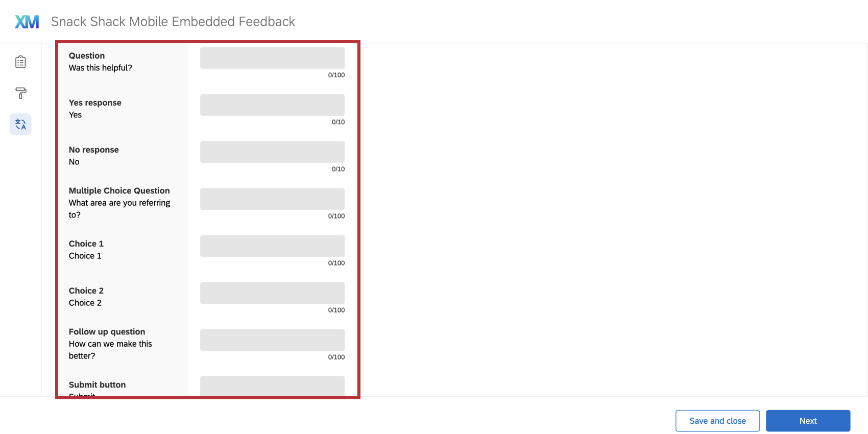Click the translation field for 'Was this helpful?'

click(272, 58)
